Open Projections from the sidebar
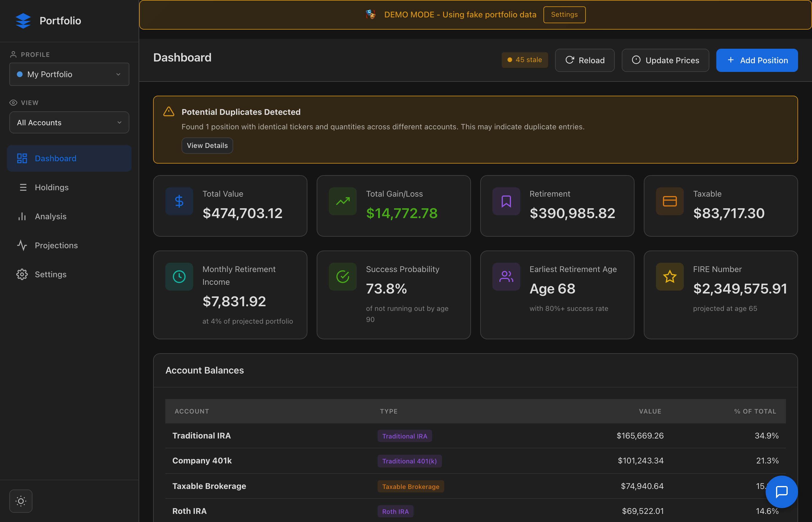 69,245
